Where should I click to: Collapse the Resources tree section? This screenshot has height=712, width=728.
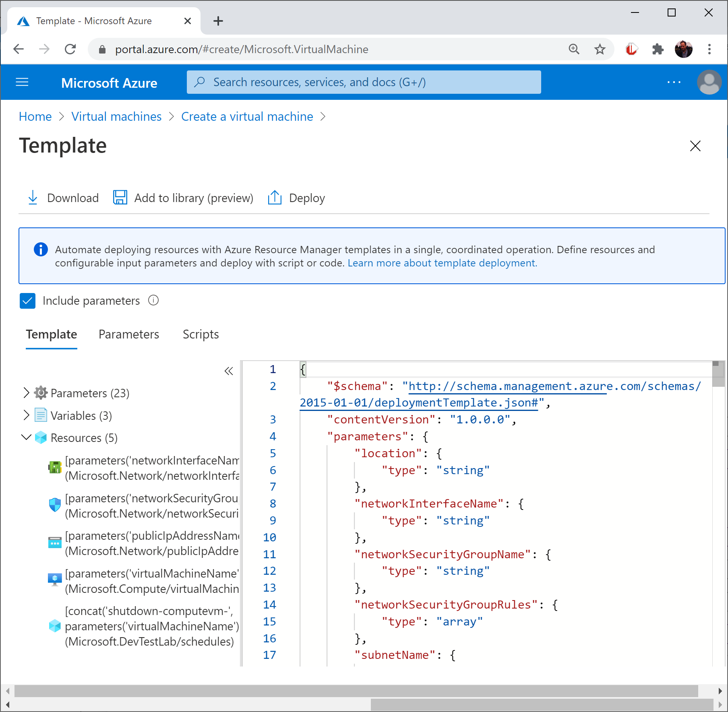coord(26,438)
